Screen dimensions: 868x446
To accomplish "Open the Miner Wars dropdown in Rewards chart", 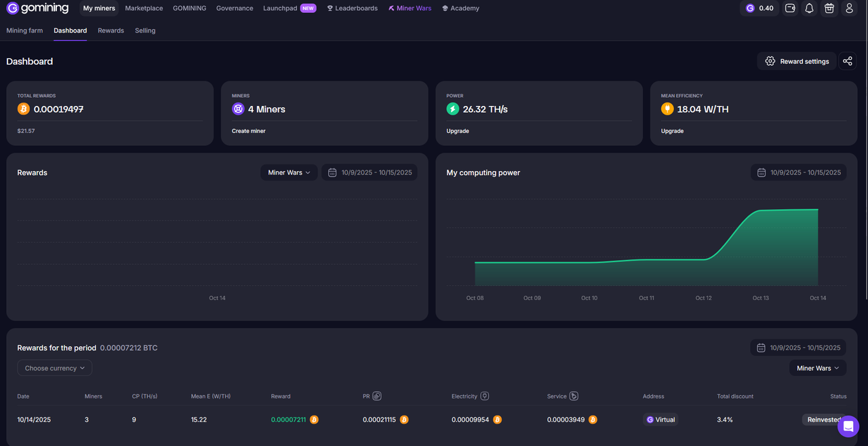I will click(289, 172).
